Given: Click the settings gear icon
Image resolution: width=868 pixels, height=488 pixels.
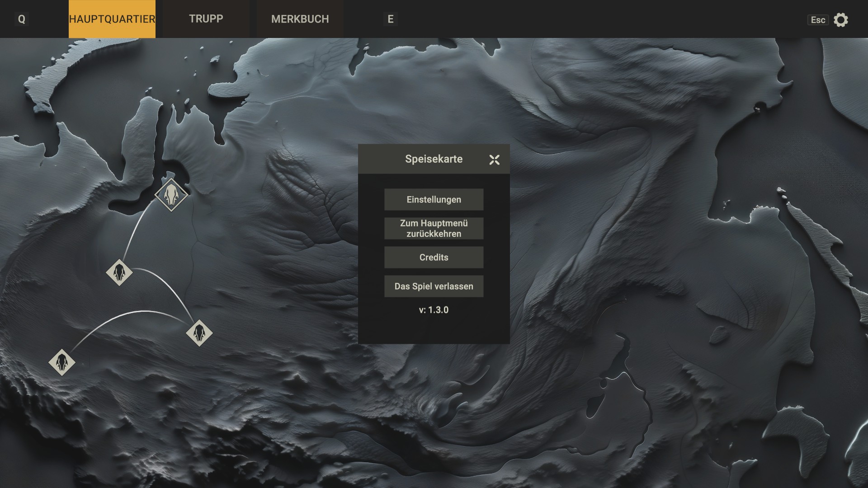Looking at the screenshot, I should (840, 20).
